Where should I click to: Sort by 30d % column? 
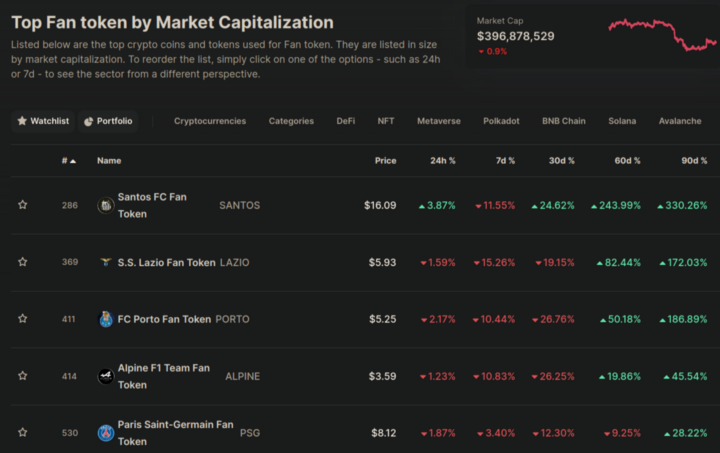pyautogui.click(x=562, y=161)
